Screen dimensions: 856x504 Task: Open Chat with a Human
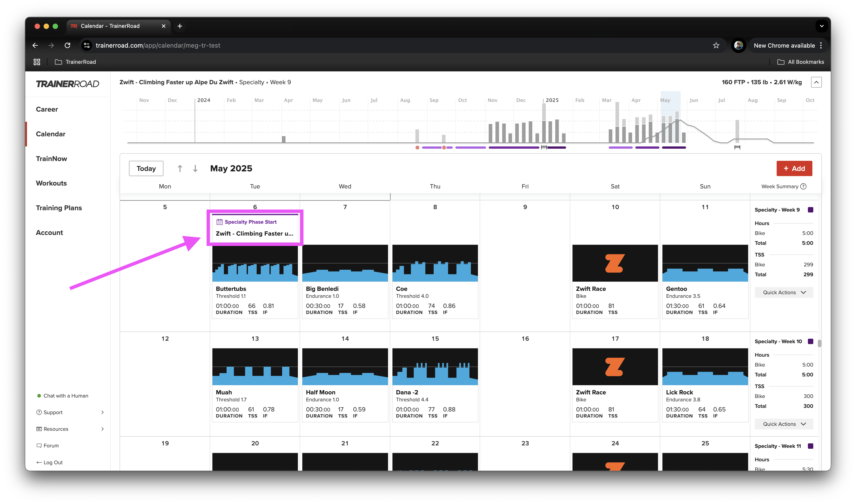(66, 396)
